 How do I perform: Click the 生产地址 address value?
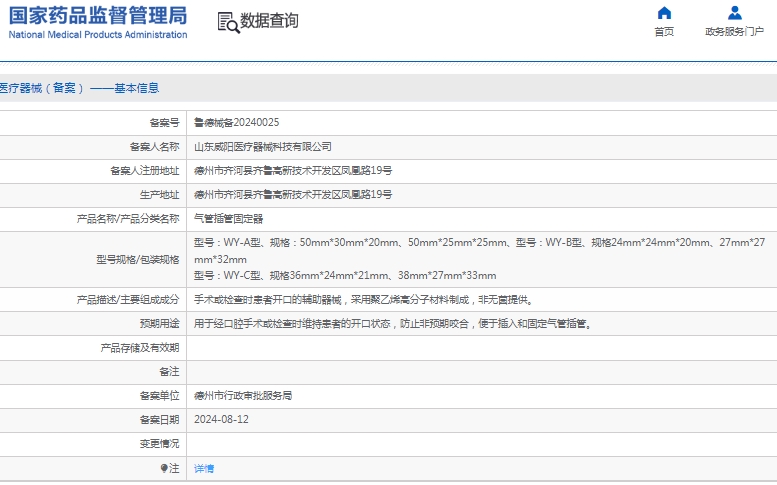click(293, 195)
